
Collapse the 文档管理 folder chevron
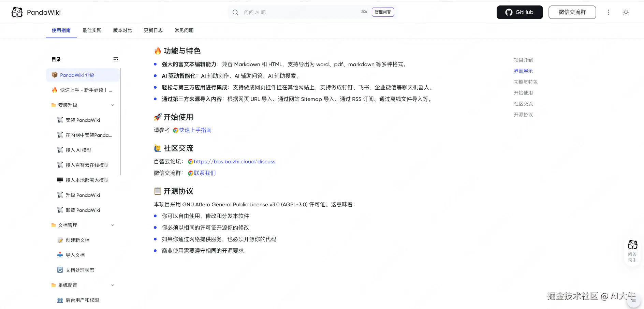pyautogui.click(x=113, y=225)
